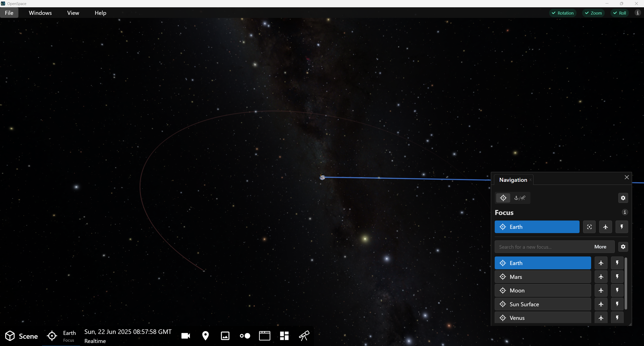
Task: Click the OpenSpace app icon in title bar
Action: coord(3,4)
